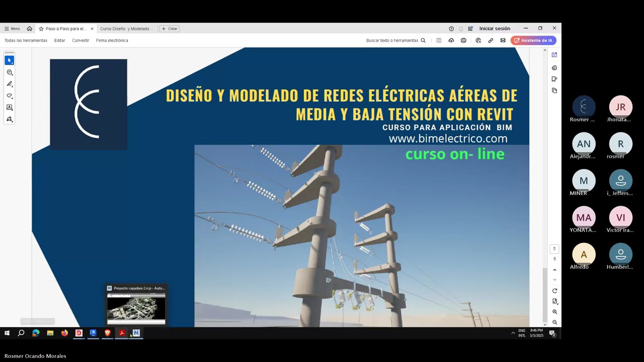Pick the highlighter pen tool
The width and height of the screenshot is (644, 362).
pyautogui.click(x=9, y=84)
